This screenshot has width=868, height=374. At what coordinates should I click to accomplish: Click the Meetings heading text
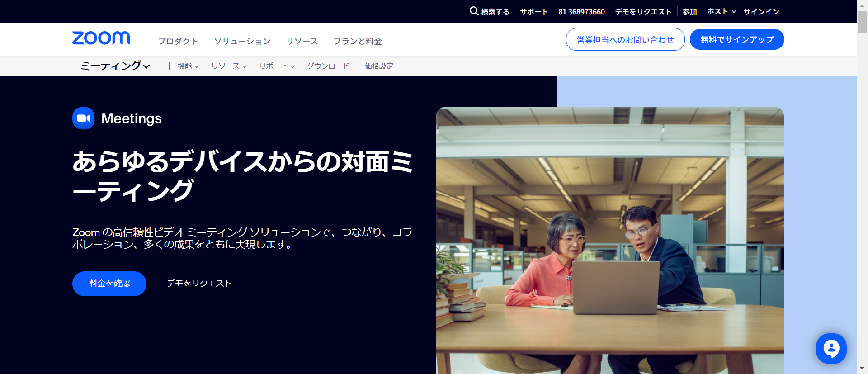coord(132,118)
